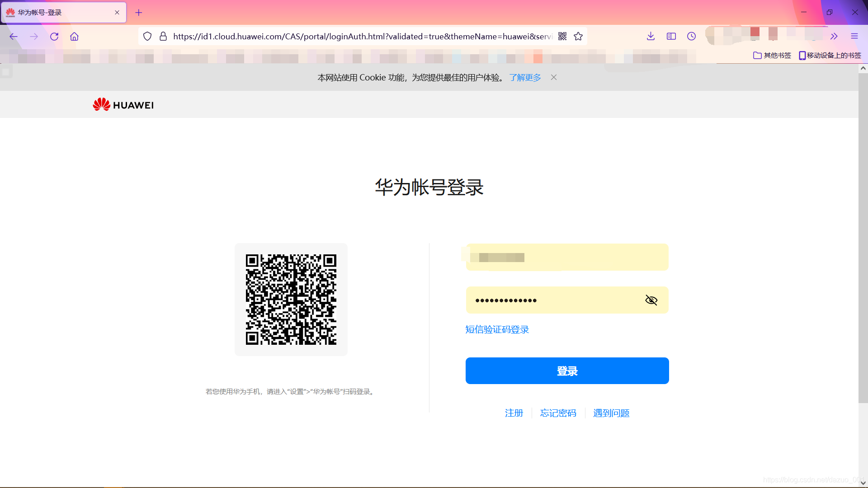Open the downloads panel
The height and width of the screenshot is (488, 868).
click(651, 36)
